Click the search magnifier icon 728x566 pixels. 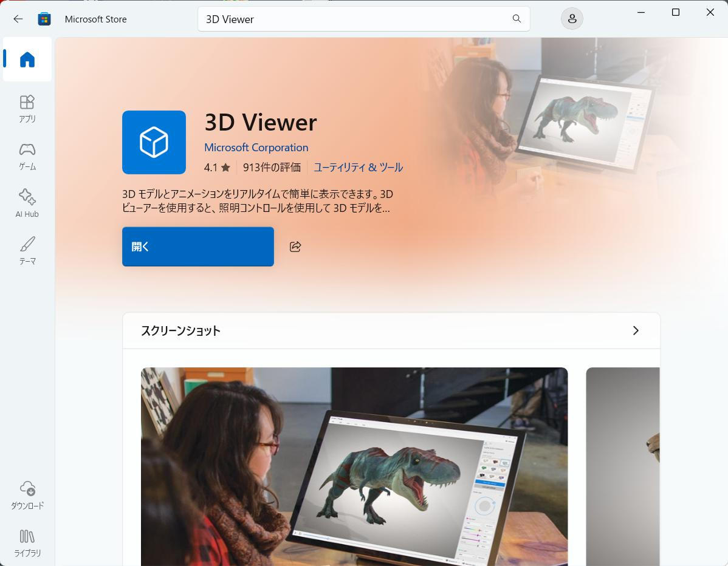(x=517, y=19)
